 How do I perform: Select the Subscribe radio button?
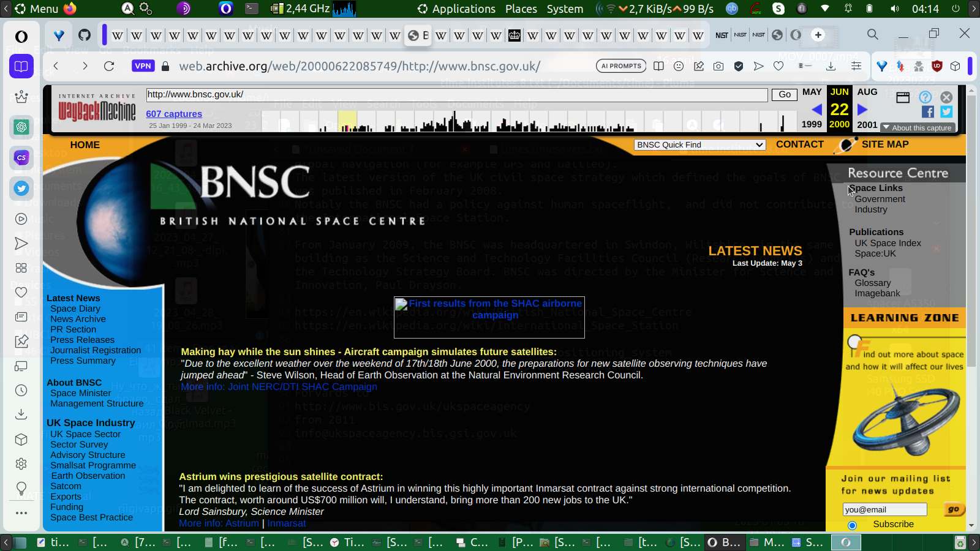[x=852, y=525]
